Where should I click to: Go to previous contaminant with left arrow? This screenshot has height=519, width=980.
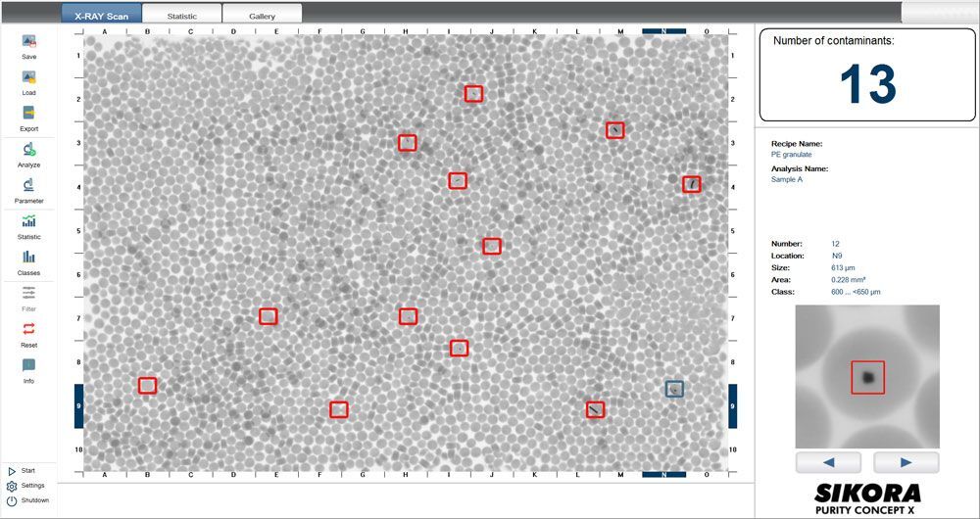(x=827, y=462)
